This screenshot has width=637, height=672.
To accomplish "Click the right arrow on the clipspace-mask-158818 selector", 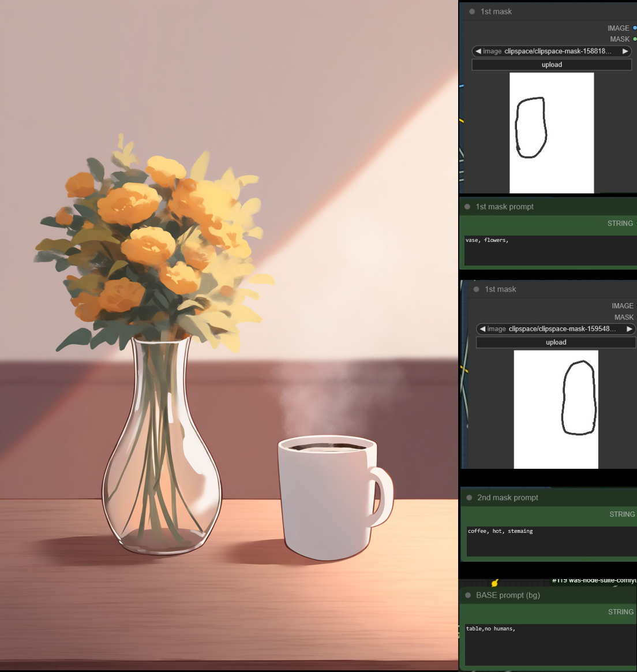I will click(625, 51).
